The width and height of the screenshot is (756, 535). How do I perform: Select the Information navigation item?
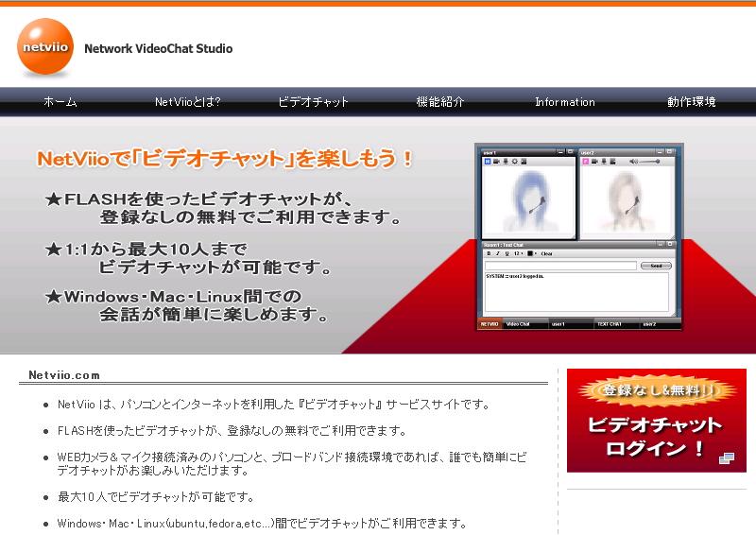point(565,102)
